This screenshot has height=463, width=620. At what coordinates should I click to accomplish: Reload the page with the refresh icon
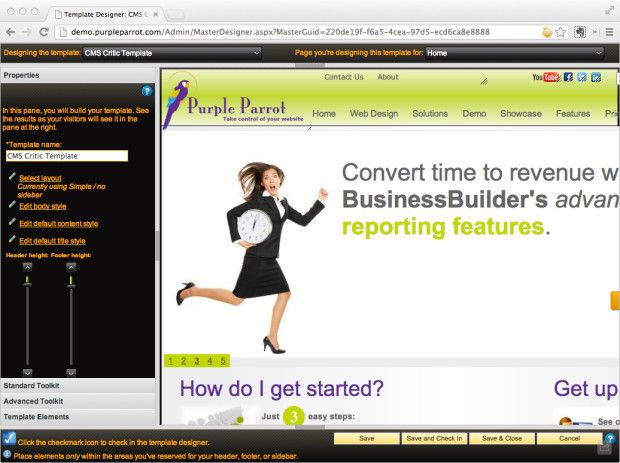point(44,32)
